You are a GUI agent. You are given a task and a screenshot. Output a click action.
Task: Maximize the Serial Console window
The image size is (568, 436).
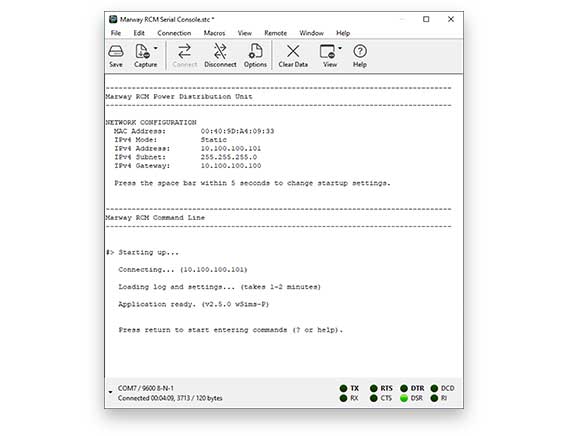(426, 19)
